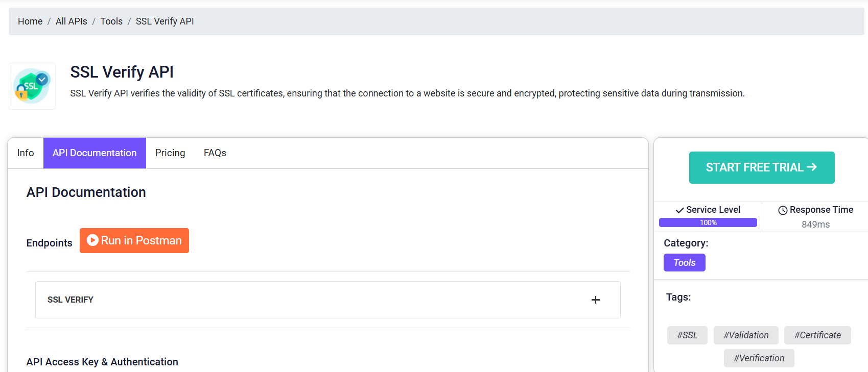Image resolution: width=868 pixels, height=372 pixels.
Task: Start the free trial
Action: tap(762, 167)
